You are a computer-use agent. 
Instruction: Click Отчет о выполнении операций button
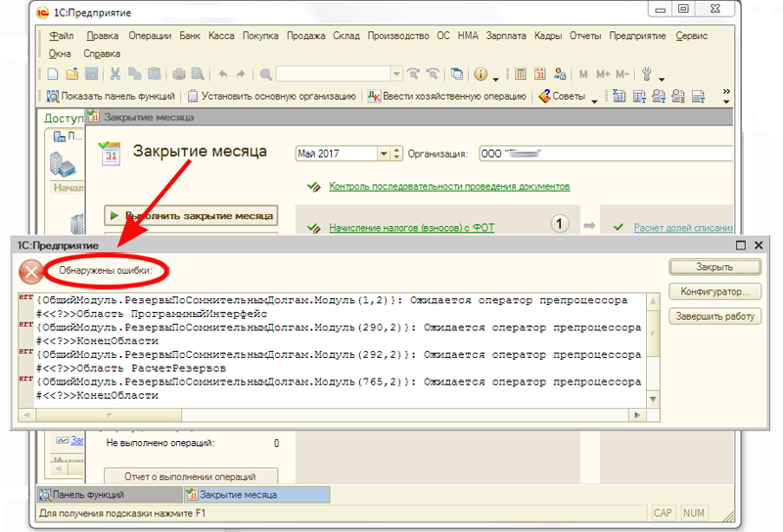[x=191, y=476]
